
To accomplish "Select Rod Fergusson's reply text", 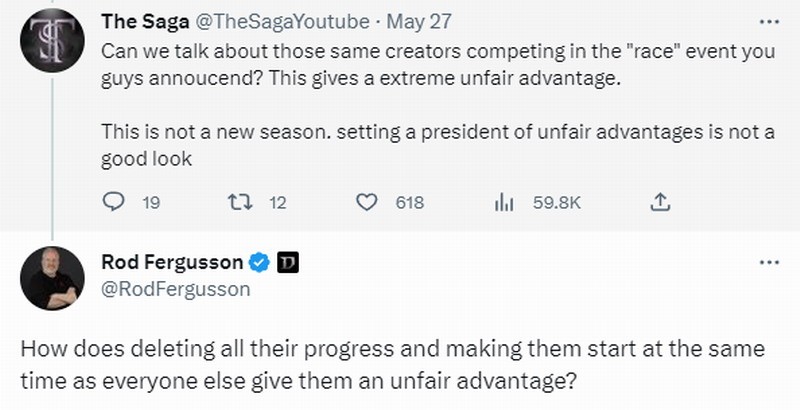I will tap(393, 365).
